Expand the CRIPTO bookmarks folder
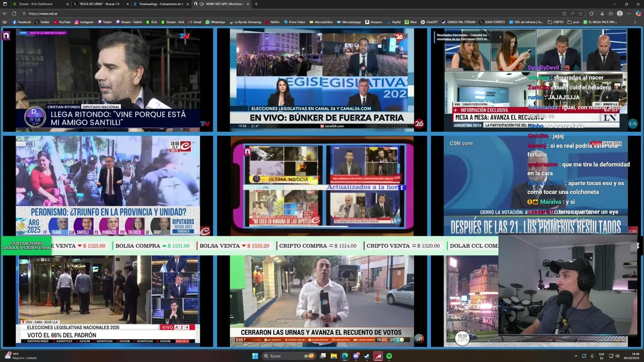 tap(555, 22)
